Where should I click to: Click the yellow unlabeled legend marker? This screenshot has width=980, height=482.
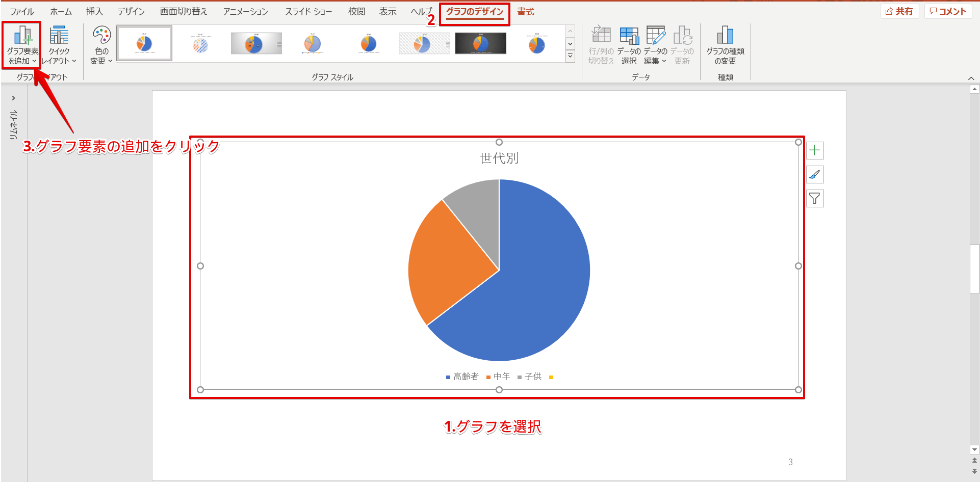(x=551, y=377)
